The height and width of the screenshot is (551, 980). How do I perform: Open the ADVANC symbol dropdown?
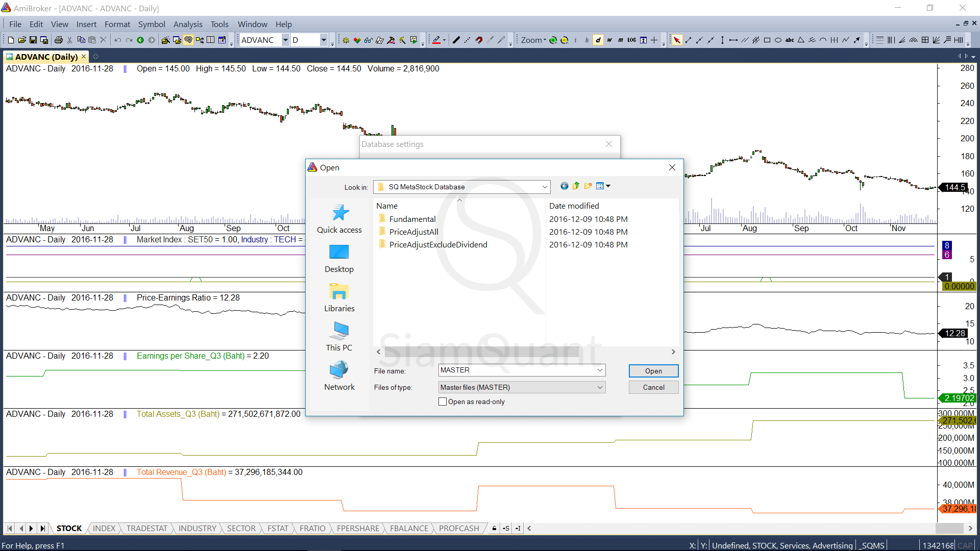(285, 40)
